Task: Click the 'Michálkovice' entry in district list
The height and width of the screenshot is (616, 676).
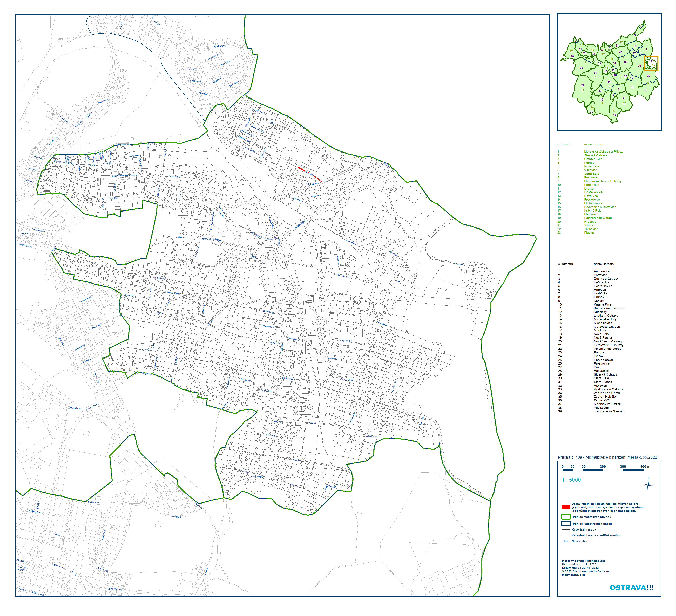Action: [x=593, y=203]
